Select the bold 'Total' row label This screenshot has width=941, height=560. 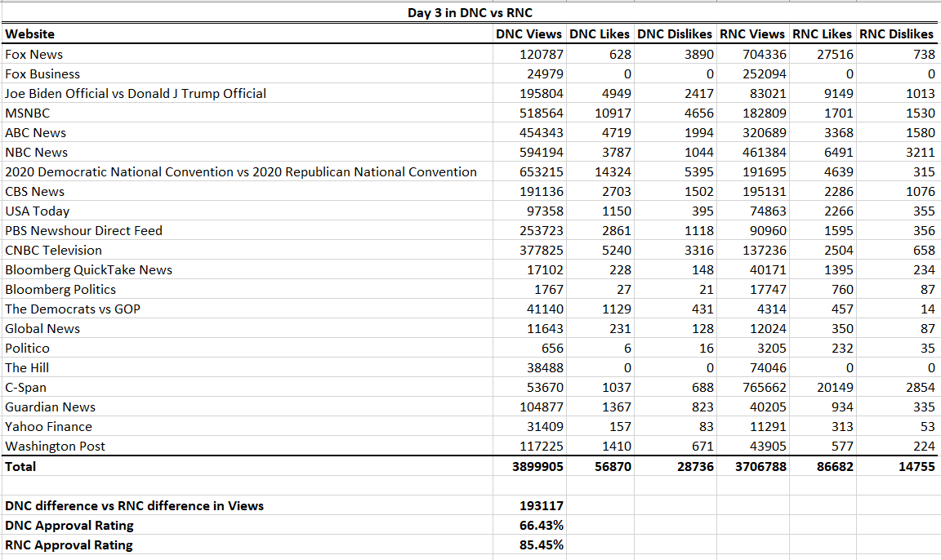pos(248,466)
